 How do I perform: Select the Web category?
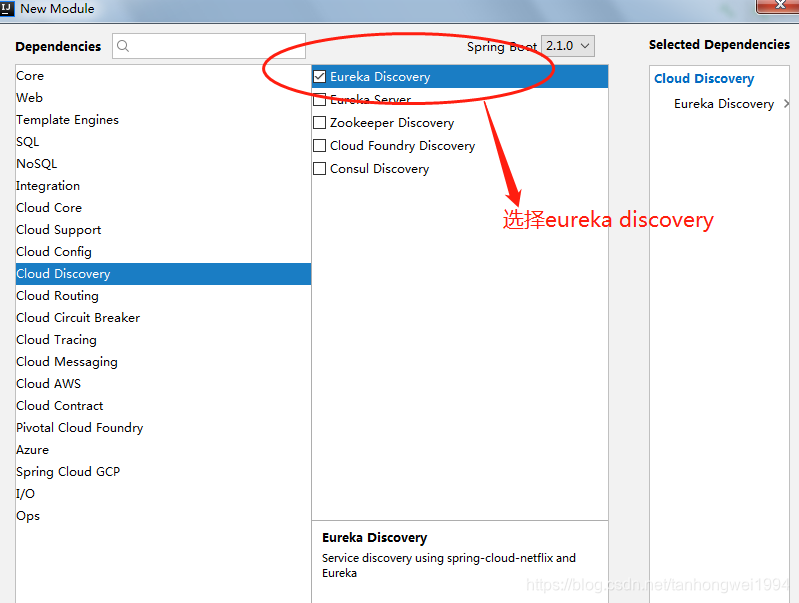click(163, 97)
